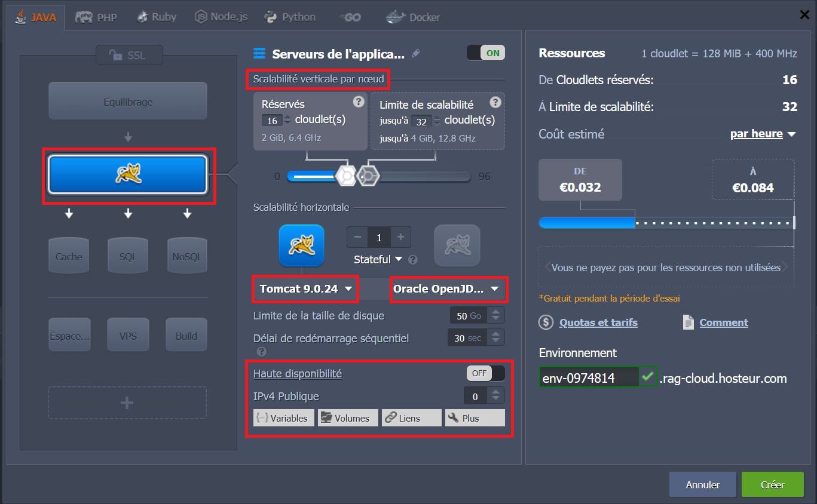Screen dimensions: 817x504
Task: Click the help icon in the Réservés box
Action: click(x=358, y=102)
